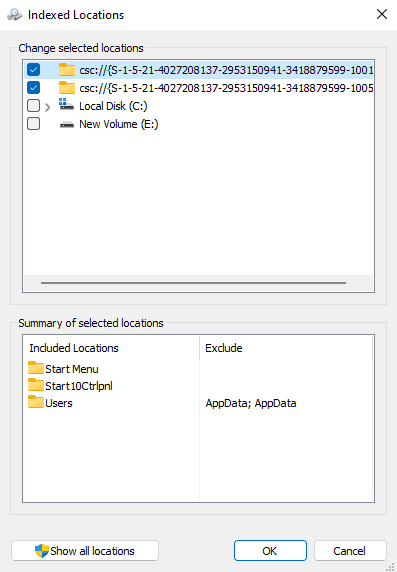397x572 pixels.
Task: Select the Users folder icon in the summary
Action: (36, 402)
